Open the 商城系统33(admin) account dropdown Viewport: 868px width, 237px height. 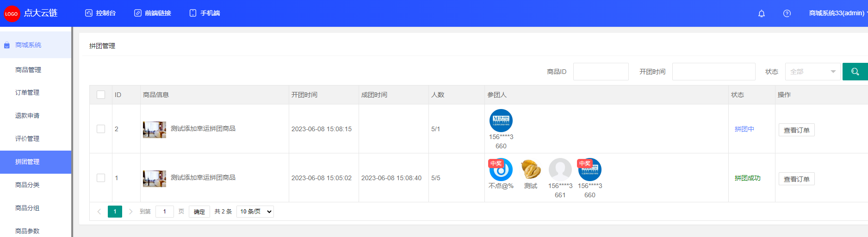(838, 13)
